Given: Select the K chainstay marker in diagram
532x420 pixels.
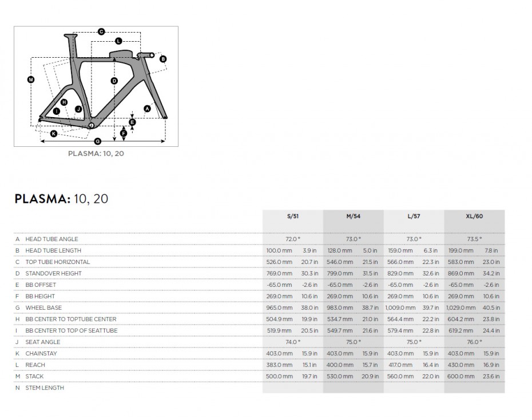Looking at the screenshot, I should [x=54, y=134].
